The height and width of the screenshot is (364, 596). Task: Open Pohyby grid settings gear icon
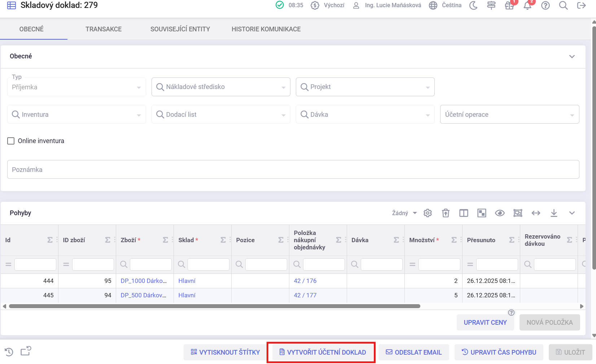coord(428,213)
